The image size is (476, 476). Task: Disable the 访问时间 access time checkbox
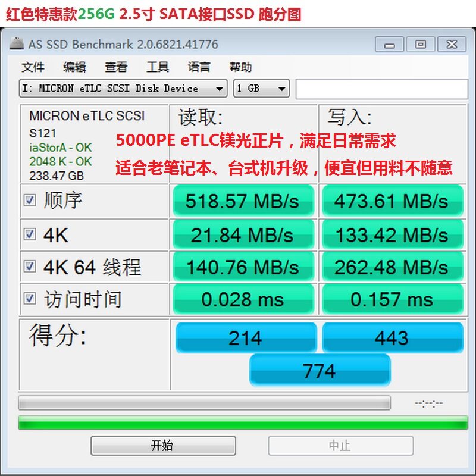pyautogui.click(x=30, y=298)
